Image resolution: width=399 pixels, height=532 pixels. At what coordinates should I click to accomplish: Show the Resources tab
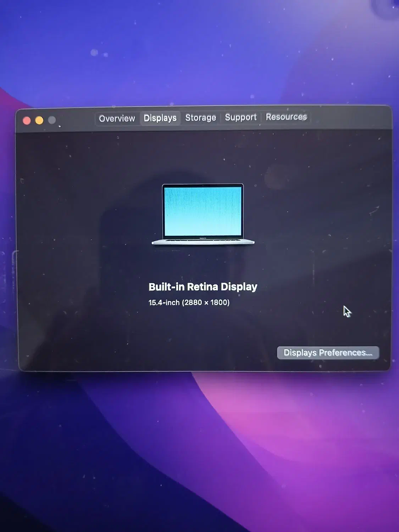[x=286, y=117]
